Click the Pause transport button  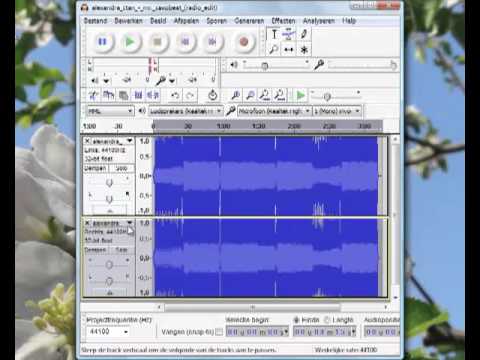[x=102, y=42]
